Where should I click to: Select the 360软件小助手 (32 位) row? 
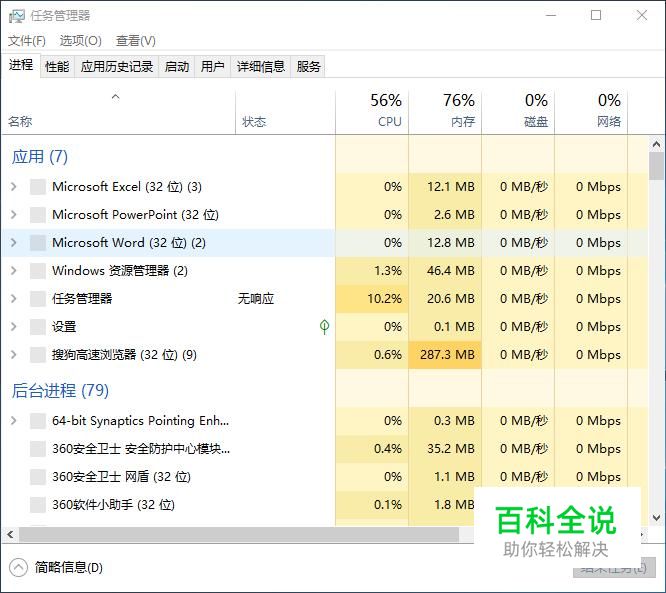[325, 505]
